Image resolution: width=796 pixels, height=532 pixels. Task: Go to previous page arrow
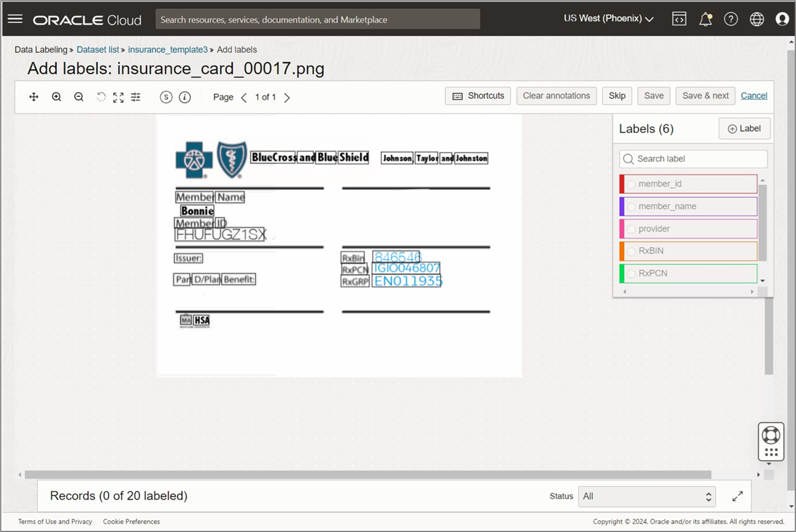[x=244, y=98]
